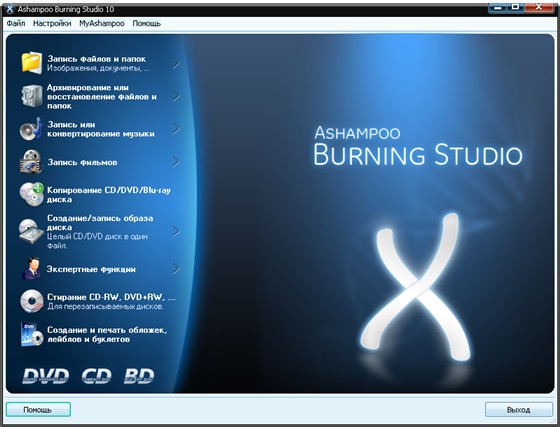Screen dimensions: 560x427
Task: Open the Настройки menu
Action: (52, 24)
